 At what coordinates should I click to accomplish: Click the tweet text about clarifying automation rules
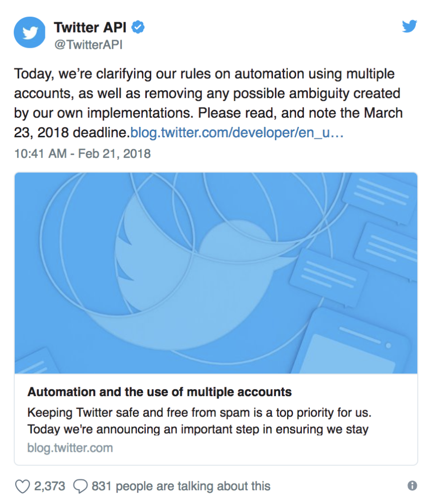pos(208,103)
